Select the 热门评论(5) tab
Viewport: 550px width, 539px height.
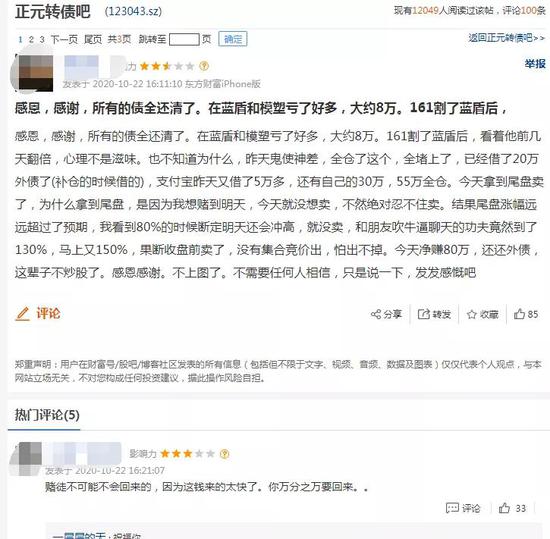pyautogui.click(x=47, y=415)
